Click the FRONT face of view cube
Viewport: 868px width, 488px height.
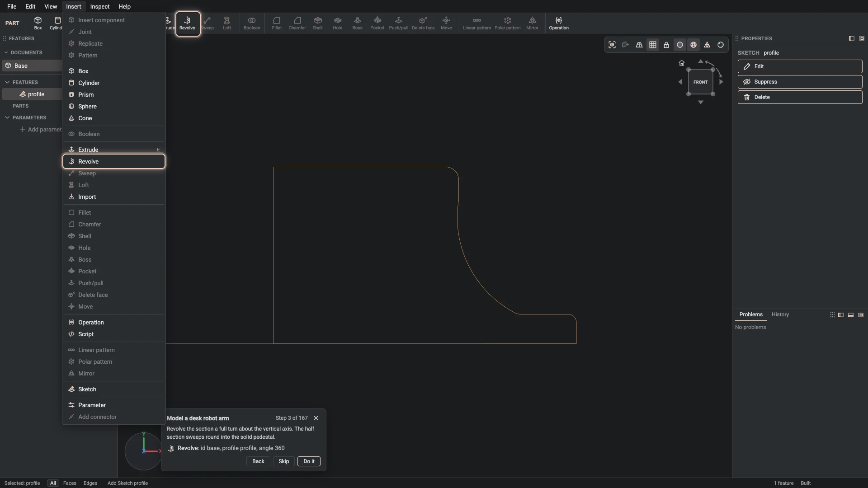[700, 82]
